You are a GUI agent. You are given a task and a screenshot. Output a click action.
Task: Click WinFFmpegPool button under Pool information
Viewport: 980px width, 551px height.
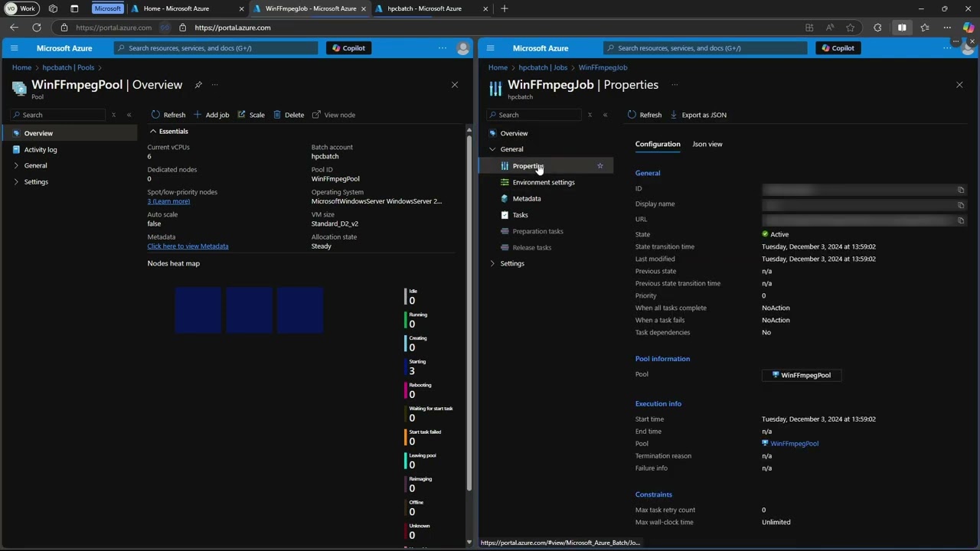pos(802,375)
